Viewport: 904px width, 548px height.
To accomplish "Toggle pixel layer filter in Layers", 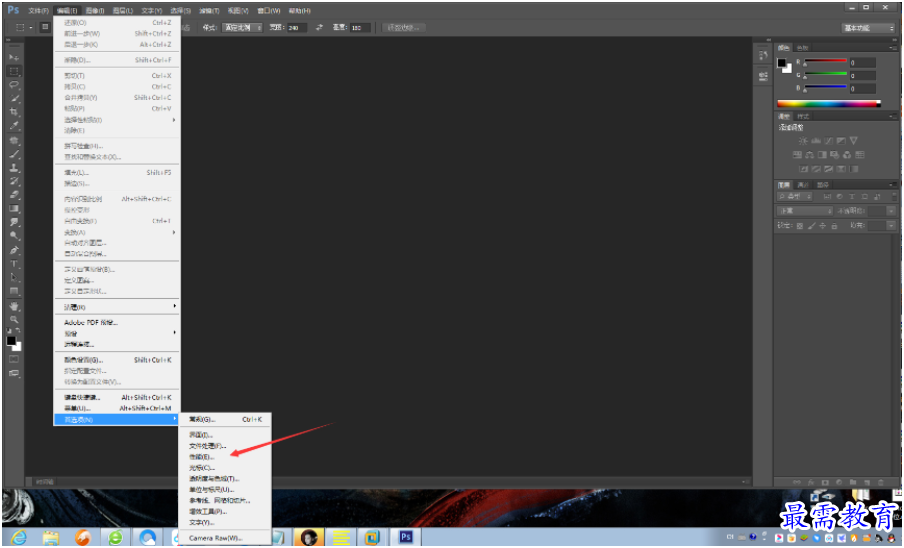I will [827, 196].
